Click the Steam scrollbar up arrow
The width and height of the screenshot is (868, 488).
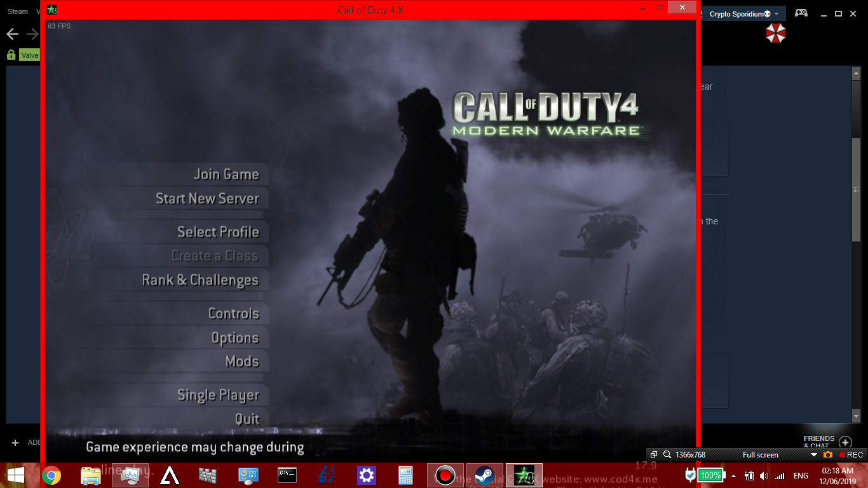tap(856, 72)
